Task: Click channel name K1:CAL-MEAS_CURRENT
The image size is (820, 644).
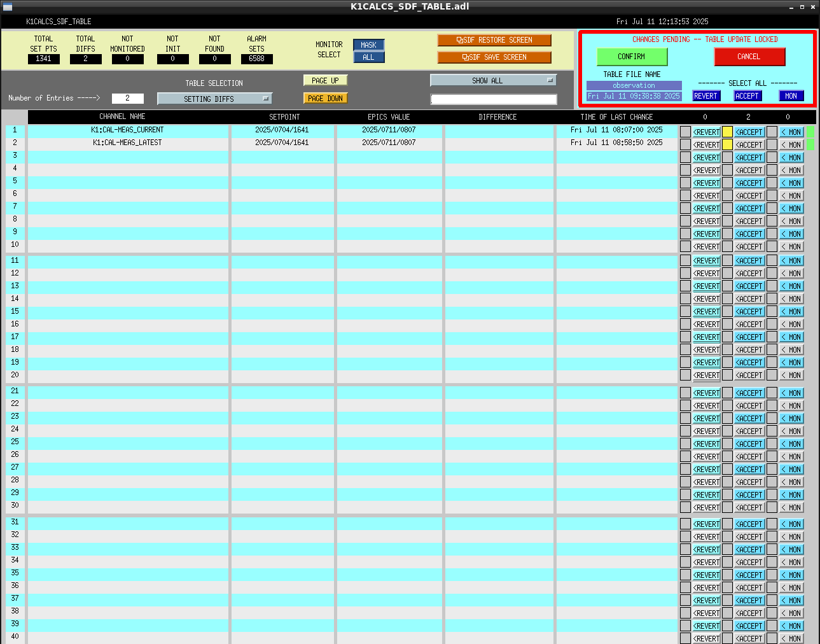Action: [x=127, y=130]
